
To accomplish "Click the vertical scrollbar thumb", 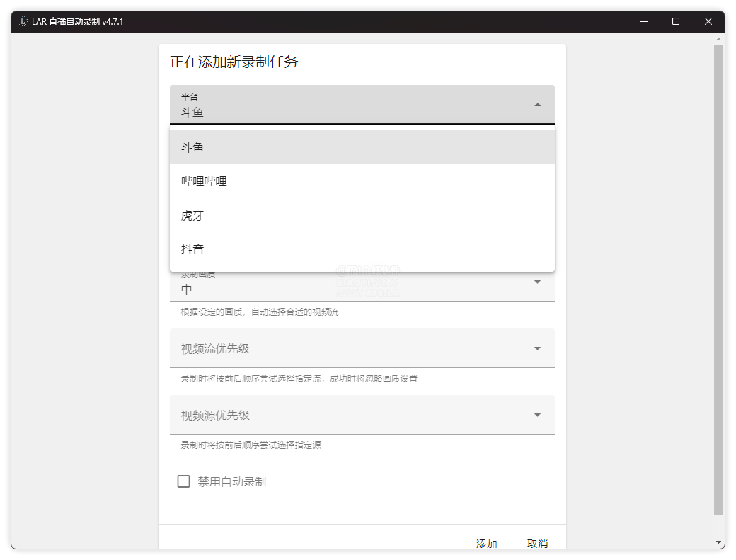I will [718, 280].
